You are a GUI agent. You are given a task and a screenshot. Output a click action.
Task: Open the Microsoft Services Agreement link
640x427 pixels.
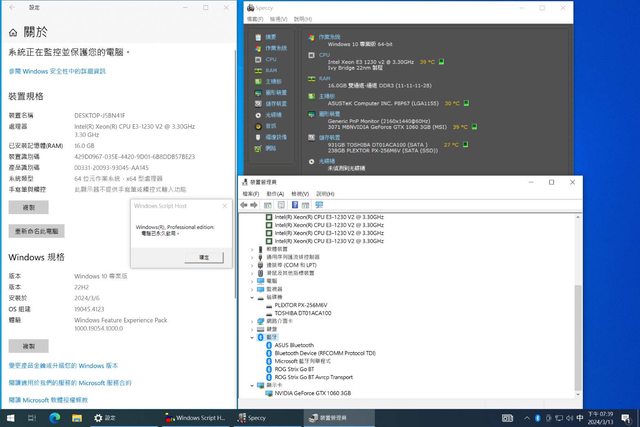click(70, 383)
